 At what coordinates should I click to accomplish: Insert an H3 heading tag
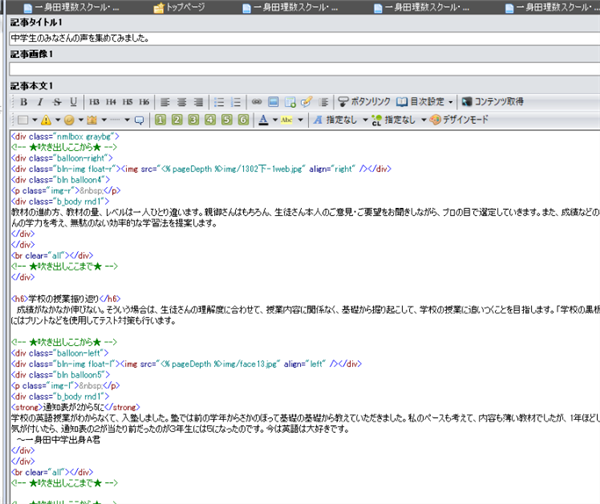click(x=94, y=102)
